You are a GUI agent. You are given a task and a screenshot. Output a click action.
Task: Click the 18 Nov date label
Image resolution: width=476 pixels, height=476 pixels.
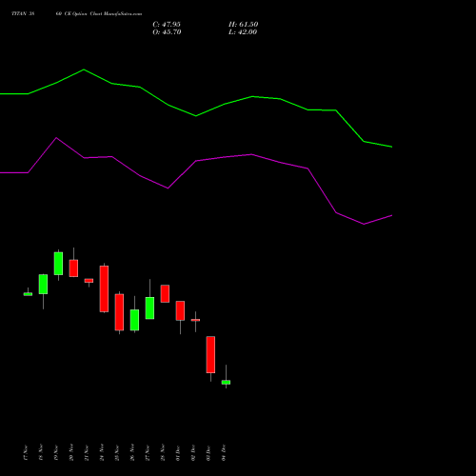click(41, 453)
